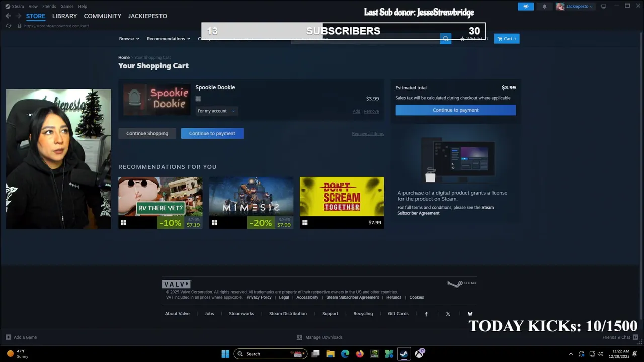Click the Remove link for Spookie Dookie
This screenshot has height=362, width=644.
371,111
